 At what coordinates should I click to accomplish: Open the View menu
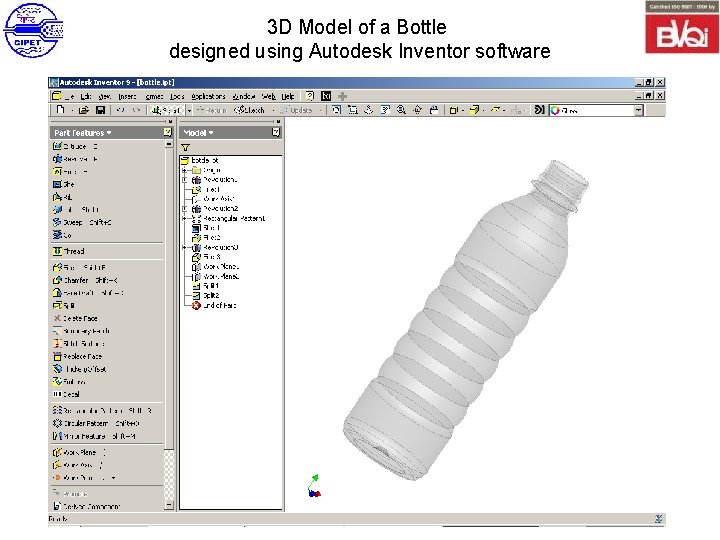pyautogui.click(x=105, y=96)
